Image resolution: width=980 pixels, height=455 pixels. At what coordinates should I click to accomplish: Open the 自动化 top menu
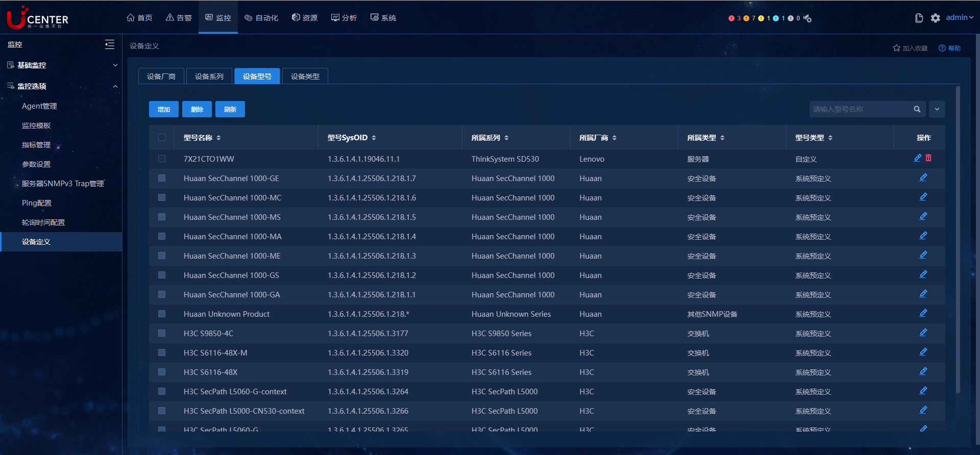[x=261, y=18]
